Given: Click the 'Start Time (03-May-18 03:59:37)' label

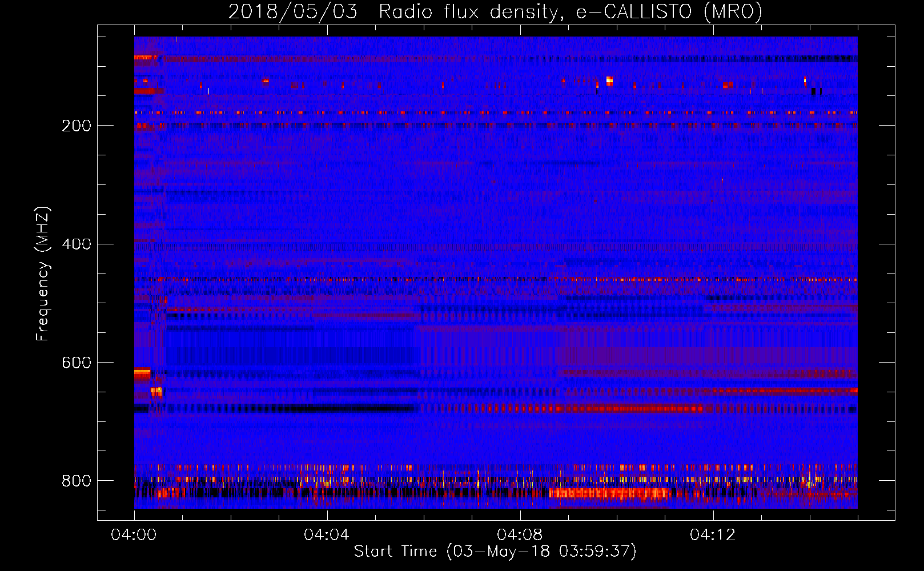Looking at the screenshot, I should [x=495, y=552].
